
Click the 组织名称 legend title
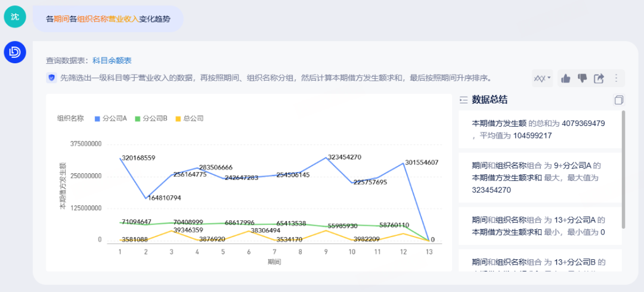pyautogui.click(x=70, y=118)
